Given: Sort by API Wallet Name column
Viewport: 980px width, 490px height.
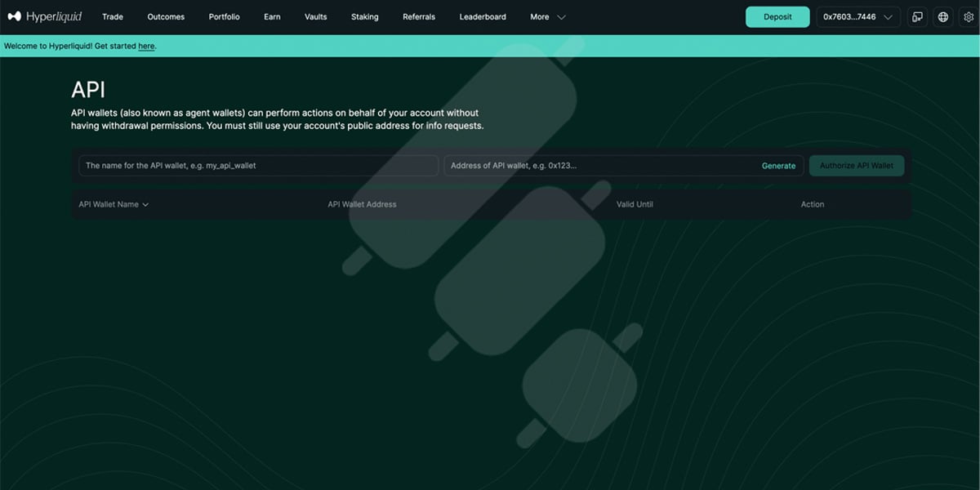Looking at the screenshot, I should (x=114, y=204).
